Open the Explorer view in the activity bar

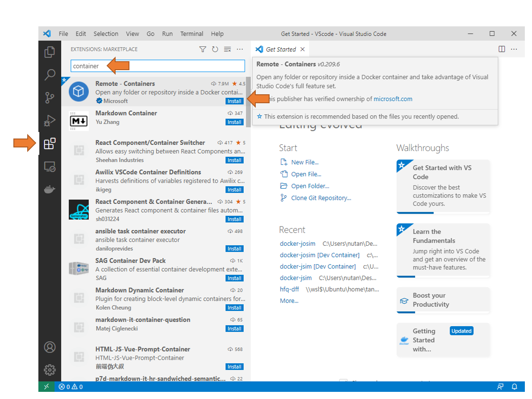[50, 52]
